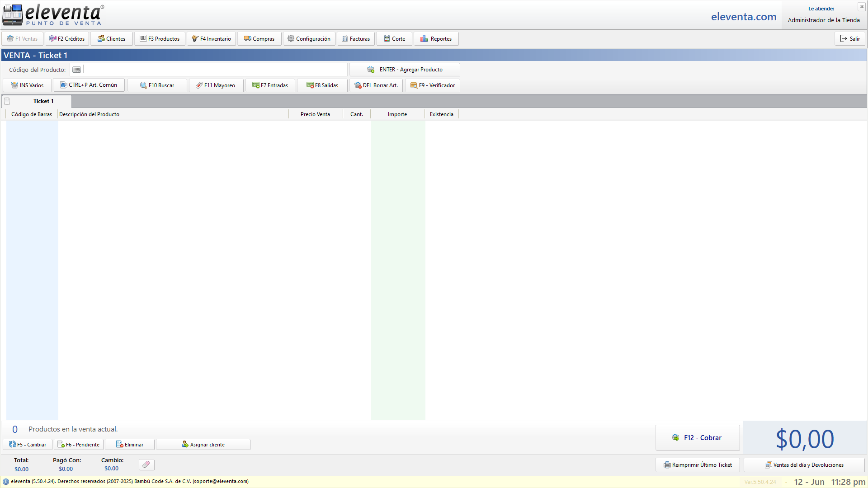
Task: Open the Facturas menu item
Action: 355,38
